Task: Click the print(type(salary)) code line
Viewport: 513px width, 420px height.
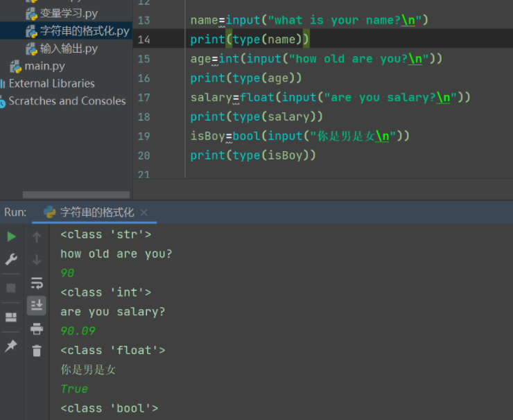Action: click(x=256, y=116)
